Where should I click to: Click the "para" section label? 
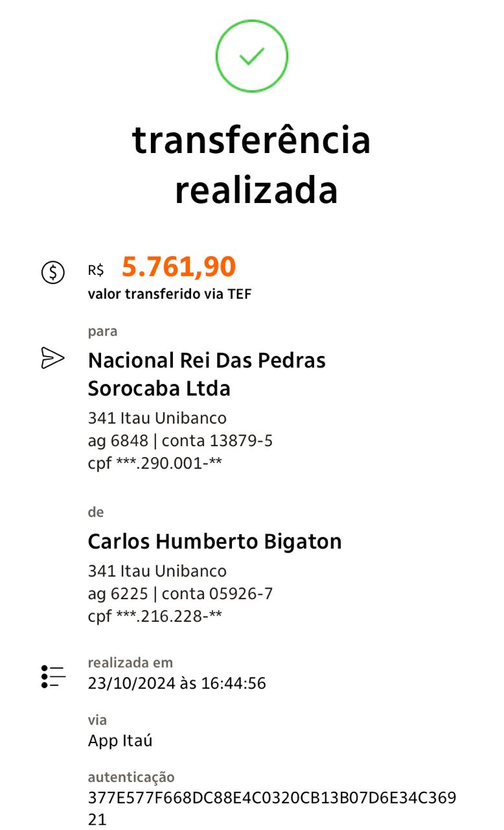[102, 331]
